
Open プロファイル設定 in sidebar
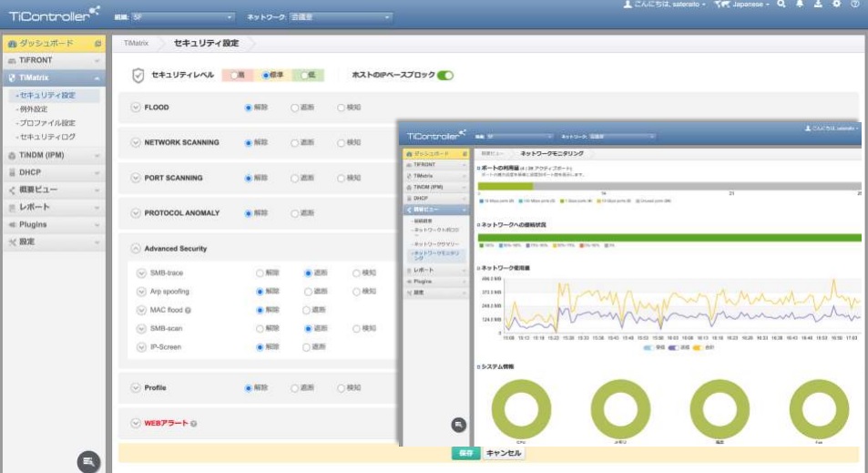(46, 123)
